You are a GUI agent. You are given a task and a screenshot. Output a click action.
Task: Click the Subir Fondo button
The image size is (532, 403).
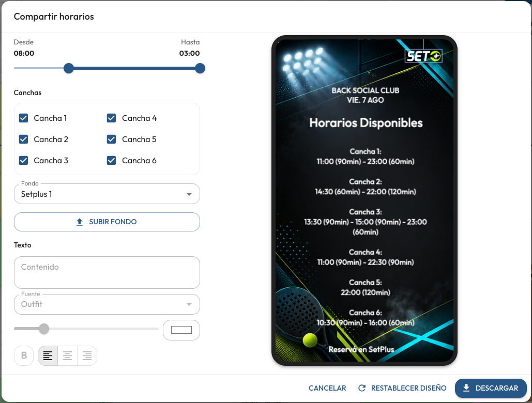[107, 222]
